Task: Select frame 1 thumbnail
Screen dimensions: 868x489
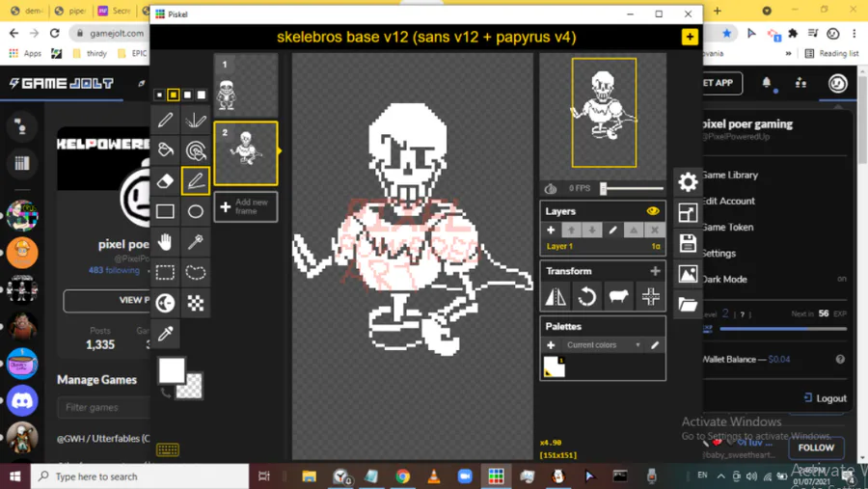Action: 246,85
